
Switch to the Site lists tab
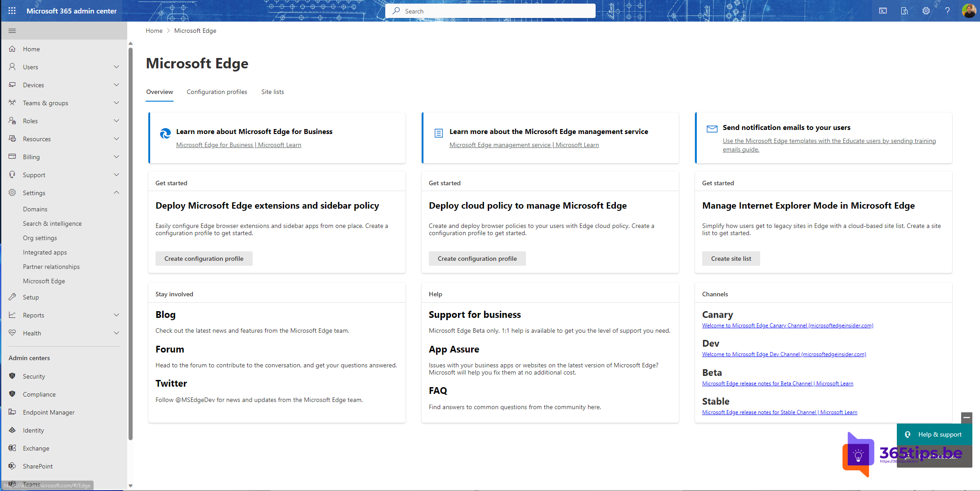pos(273,91)
